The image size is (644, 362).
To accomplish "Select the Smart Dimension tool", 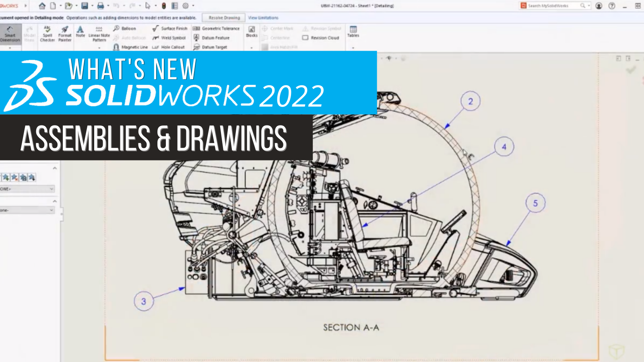I will click(x=10, y=34).
